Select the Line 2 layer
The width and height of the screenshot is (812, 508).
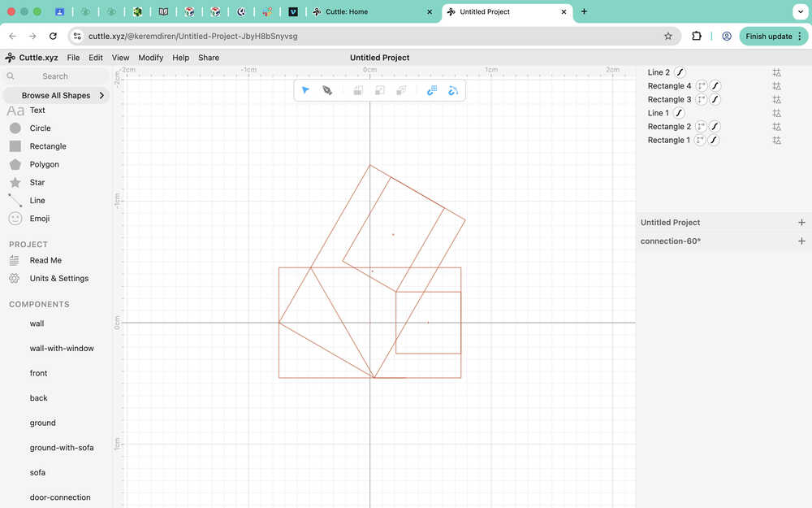click(659, 72)
